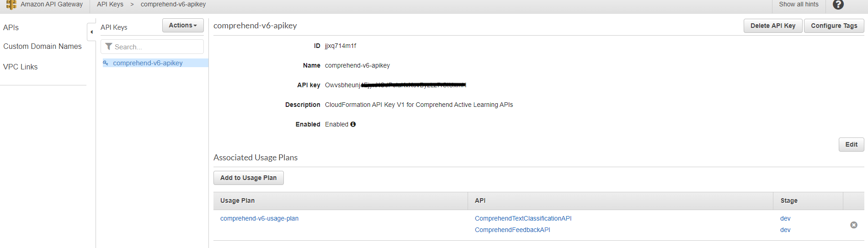
Task: Open APIs in the left navigation
Action: pyautogui.click(x=11, y=27)
